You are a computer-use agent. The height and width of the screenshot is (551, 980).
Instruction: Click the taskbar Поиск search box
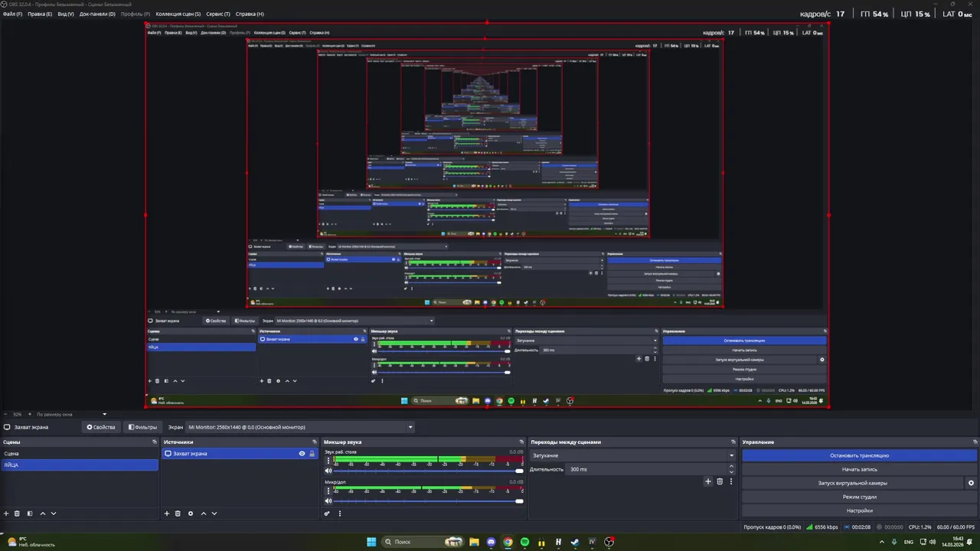pyautogui.click(x=423, y=542)
